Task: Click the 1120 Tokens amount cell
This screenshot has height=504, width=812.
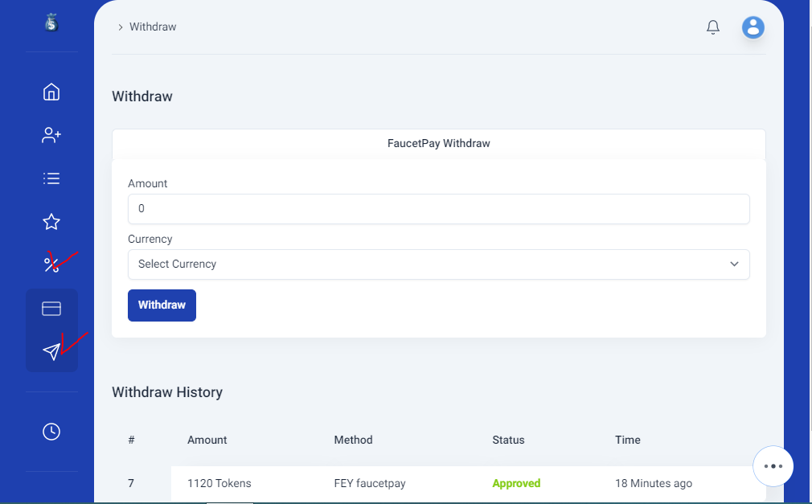Action: point(219,483)
